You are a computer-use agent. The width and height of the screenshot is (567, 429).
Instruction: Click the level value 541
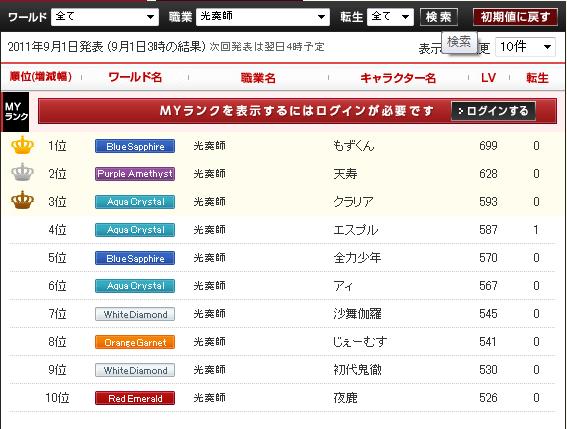(487, 341)
